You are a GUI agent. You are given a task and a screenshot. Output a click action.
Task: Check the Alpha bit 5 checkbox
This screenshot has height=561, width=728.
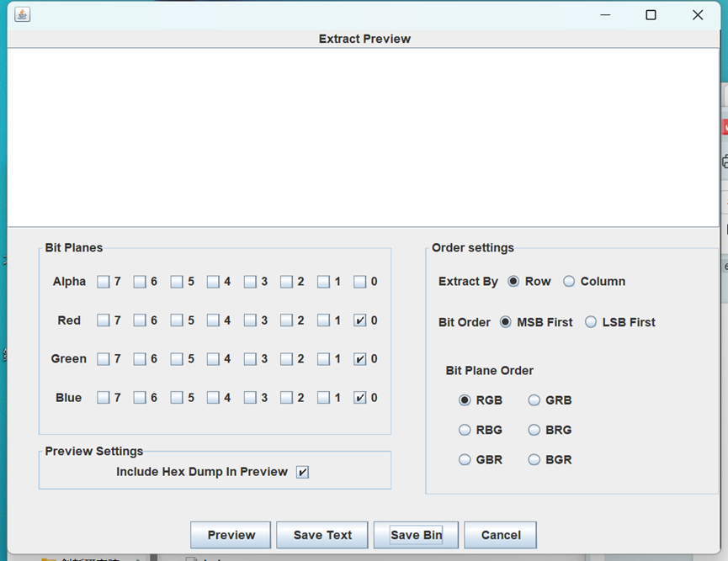(x=177, y=282)
